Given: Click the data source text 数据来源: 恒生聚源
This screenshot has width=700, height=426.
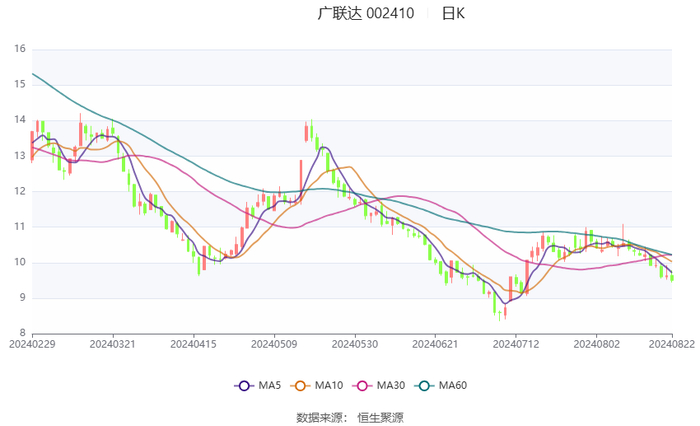Looking at the screenshot, I should 350,418.
